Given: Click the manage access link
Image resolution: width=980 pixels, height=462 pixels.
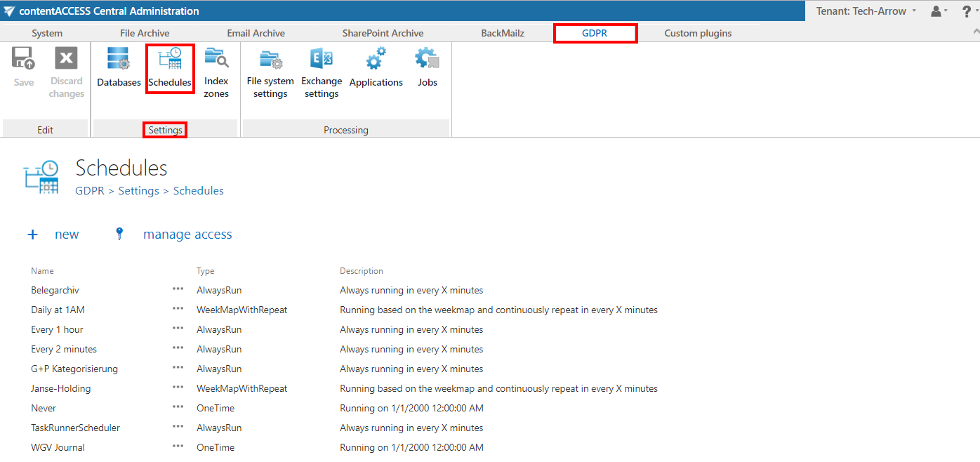Looking at the screenshot, I should point(187,235).
